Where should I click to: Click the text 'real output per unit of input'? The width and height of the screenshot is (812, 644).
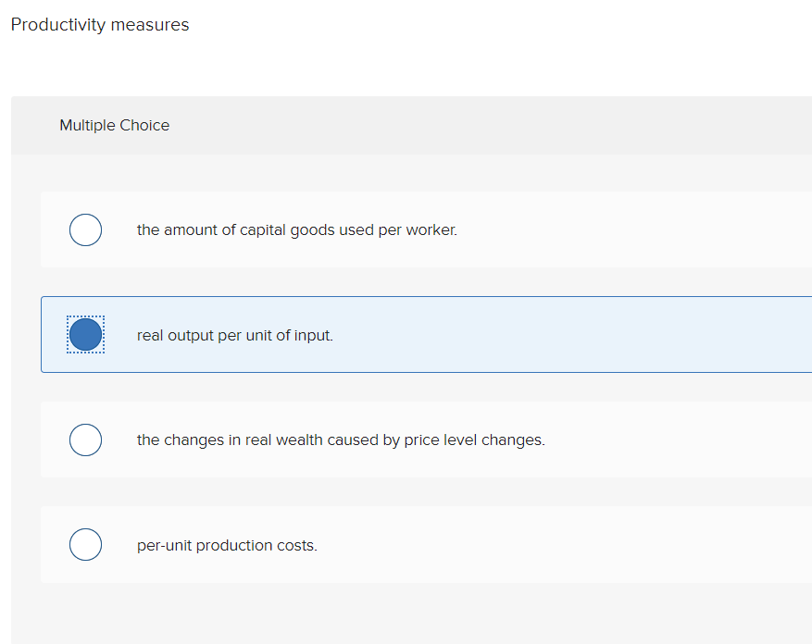coord(235,335)
